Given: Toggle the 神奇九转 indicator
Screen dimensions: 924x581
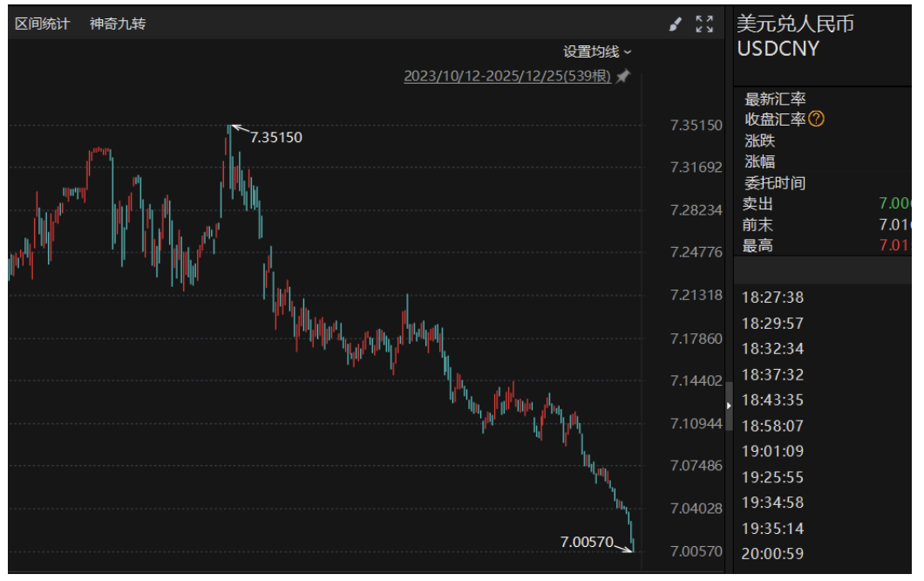Looking at the screenshot, I should pyautogui.click(x=118, y=24).
